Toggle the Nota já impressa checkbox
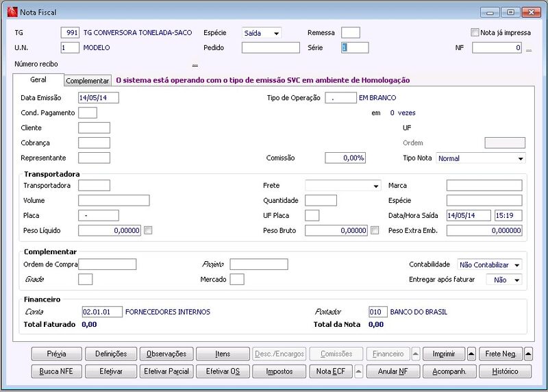The image size is (548, 392). click(x=475, y=32)
